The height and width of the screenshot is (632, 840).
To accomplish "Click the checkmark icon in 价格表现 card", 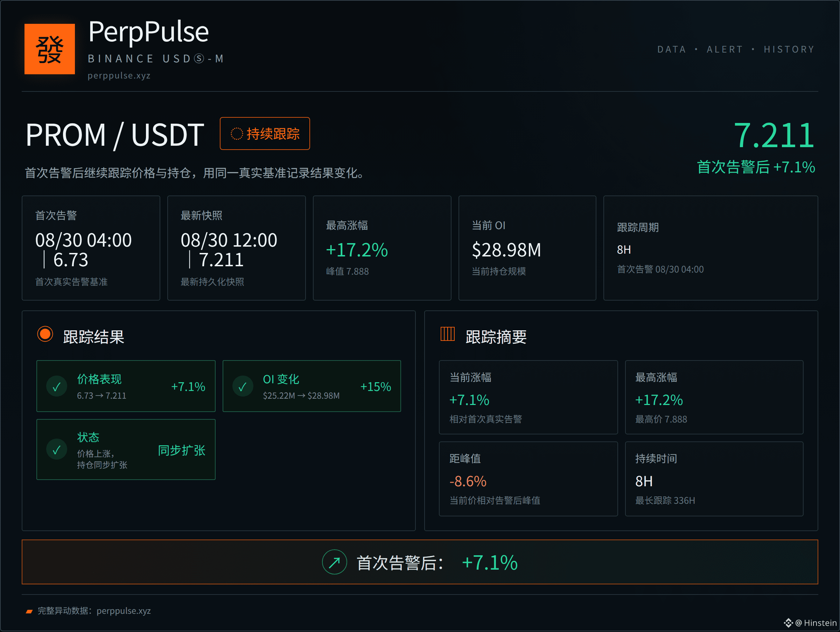I will [57, 386].
